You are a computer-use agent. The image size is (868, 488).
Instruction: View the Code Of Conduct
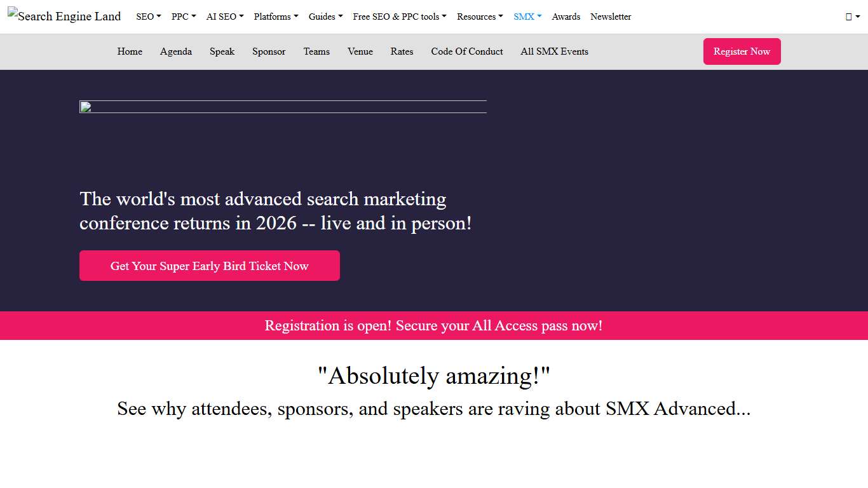(x=466, y=51)
